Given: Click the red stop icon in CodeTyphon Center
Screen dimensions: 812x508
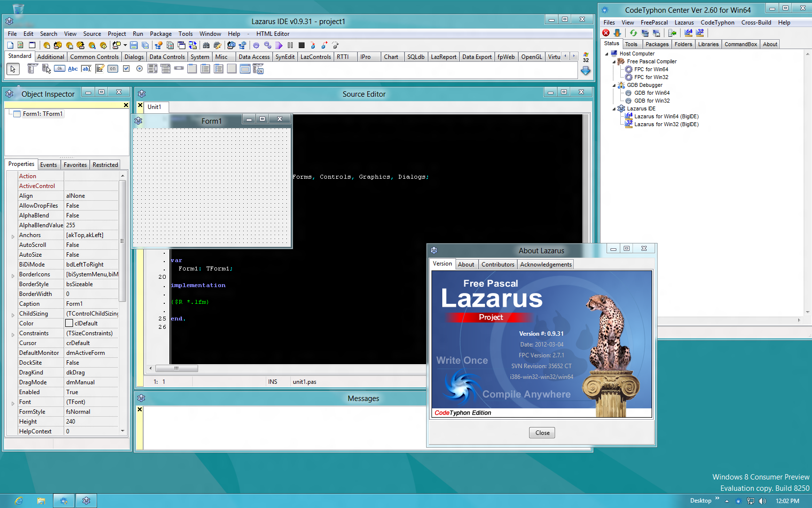Looking at the screenshot, I should pos(606,33).
